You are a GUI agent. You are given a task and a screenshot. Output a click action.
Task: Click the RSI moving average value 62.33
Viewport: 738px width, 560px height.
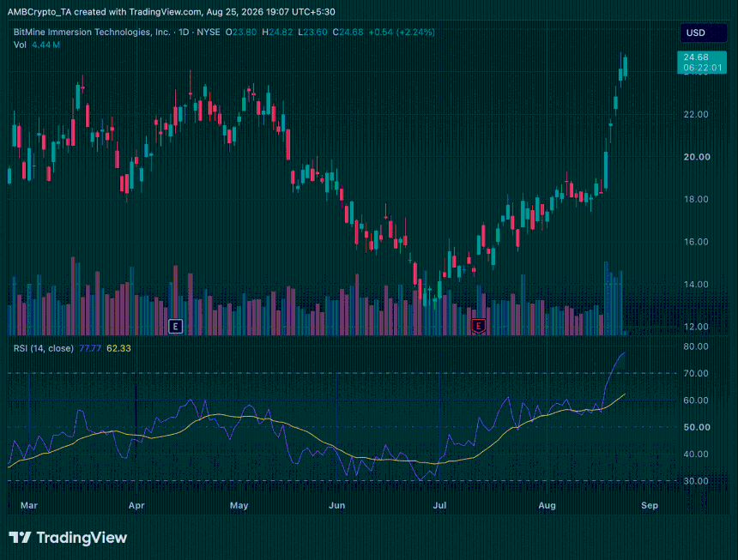pos(118,348)
